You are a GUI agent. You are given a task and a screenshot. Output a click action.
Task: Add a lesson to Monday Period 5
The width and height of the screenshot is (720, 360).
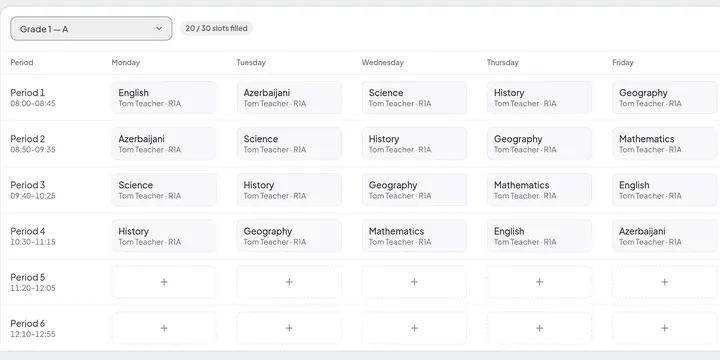click(164, 282)
